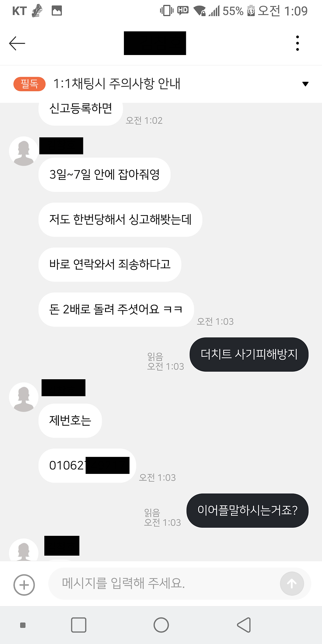Expand the 1:1채팅시 주의사항 안내 dropdown arrow
This screenshot has height=644, width=322.
coord(305,84)
